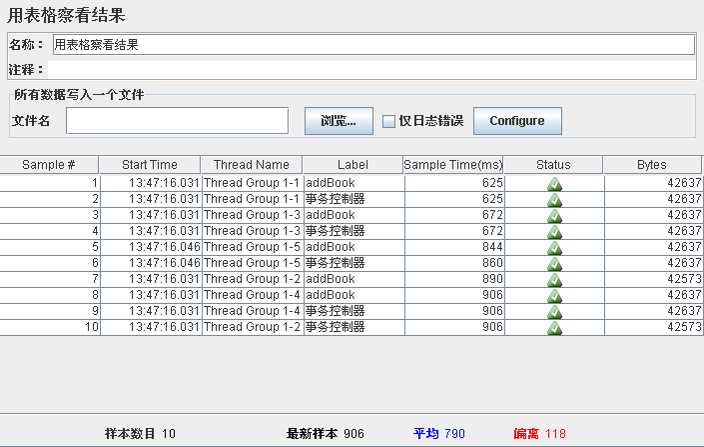704x447 pixels.
Task: Click into the 文件名 filename field
Action: pyautogui.click(x=177, y=120)
